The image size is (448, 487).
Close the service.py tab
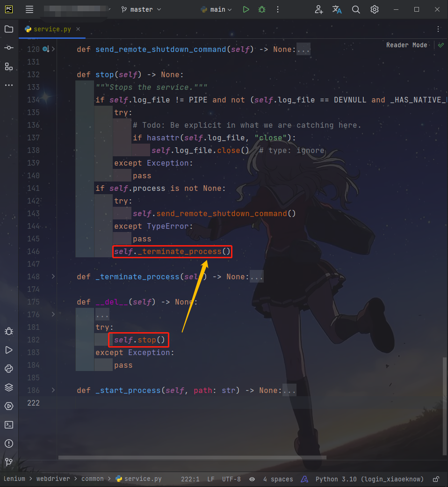[78, 29]
